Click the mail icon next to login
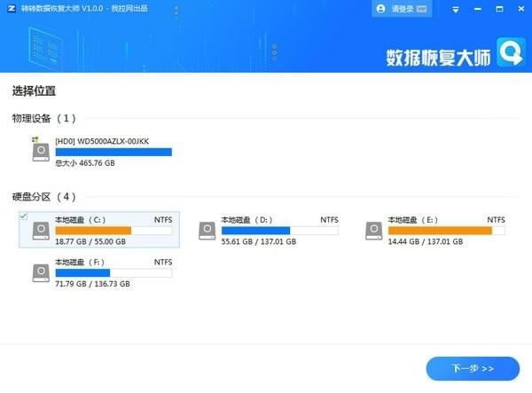532x393 pixels. 421,9
